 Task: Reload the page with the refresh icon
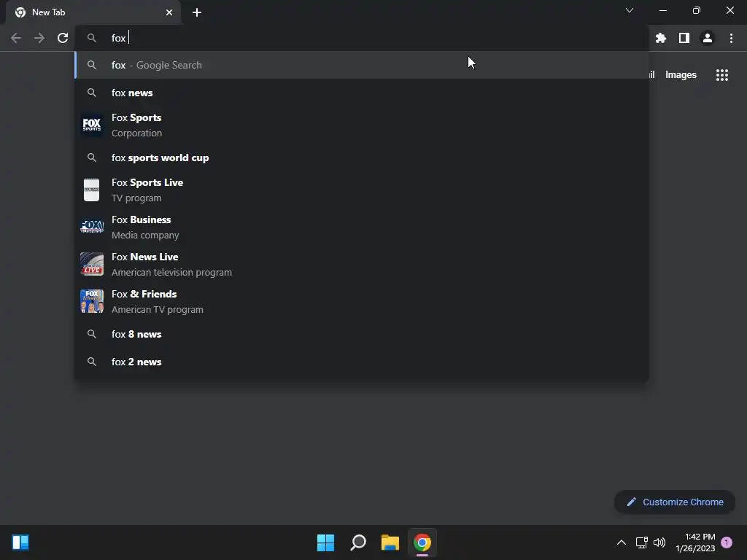coord(63,38)
